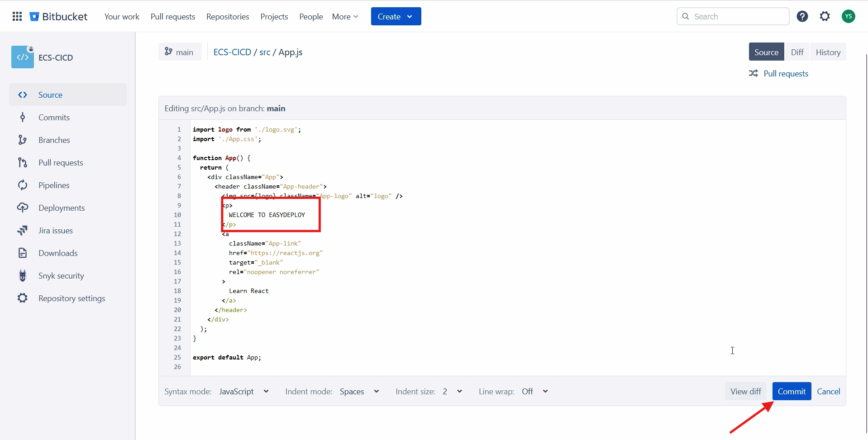Click the Downloads file icon in sidebar
The height and width of the screenshot is (440, 868).
point(23,253)
